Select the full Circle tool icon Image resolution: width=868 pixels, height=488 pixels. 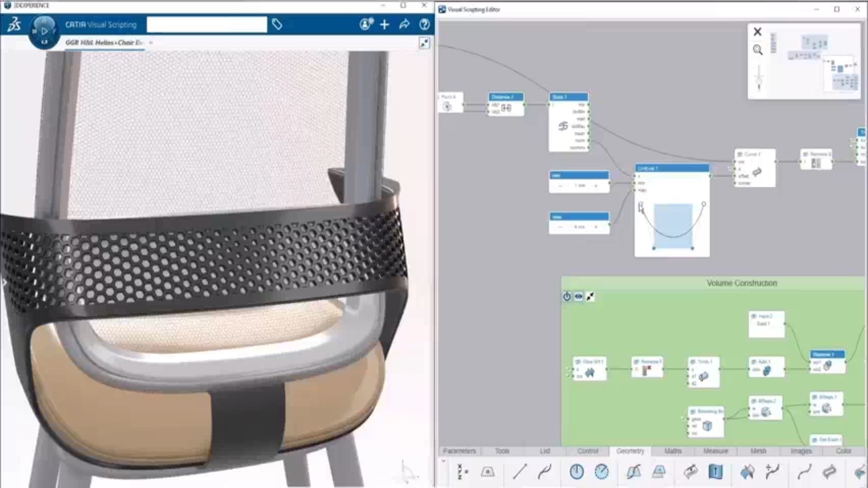[576, 472]
